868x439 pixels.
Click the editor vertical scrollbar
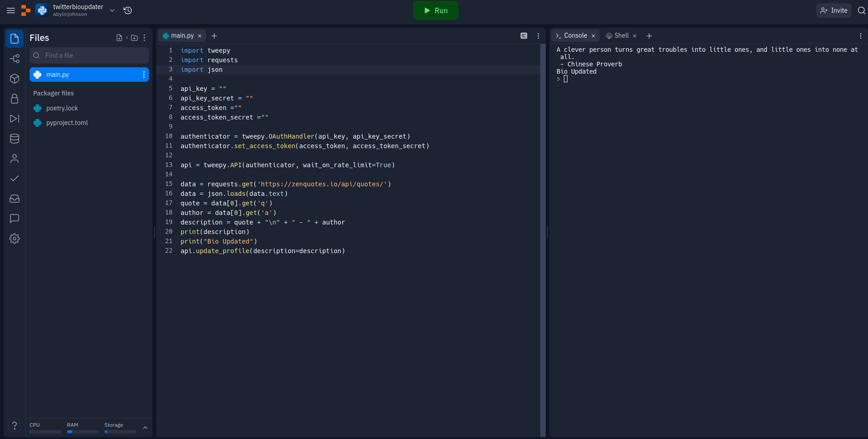click(543, 240)
